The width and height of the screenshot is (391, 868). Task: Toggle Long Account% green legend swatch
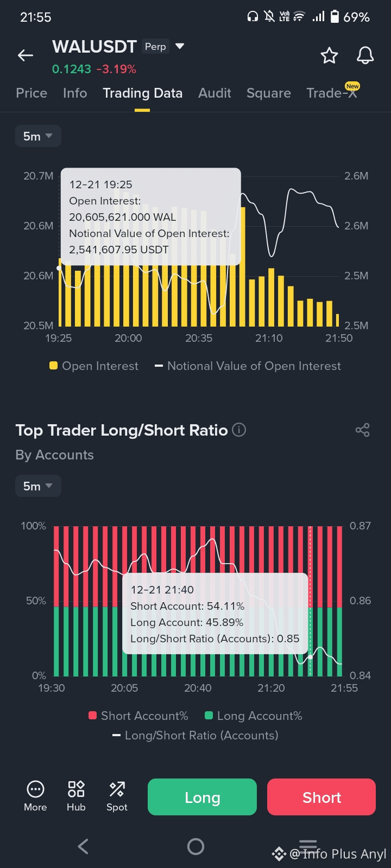coord(209,716)
